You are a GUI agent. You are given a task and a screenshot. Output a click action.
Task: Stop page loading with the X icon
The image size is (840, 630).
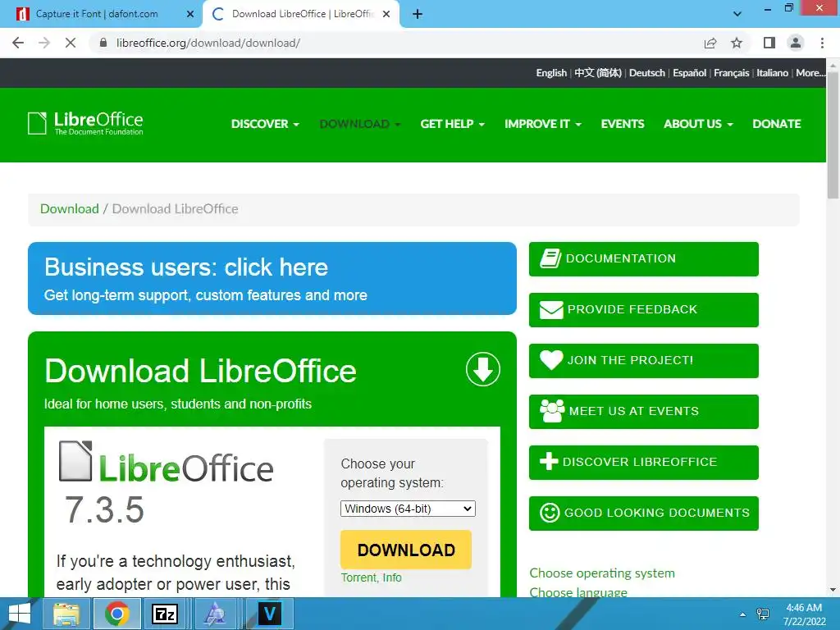[71, 43]
